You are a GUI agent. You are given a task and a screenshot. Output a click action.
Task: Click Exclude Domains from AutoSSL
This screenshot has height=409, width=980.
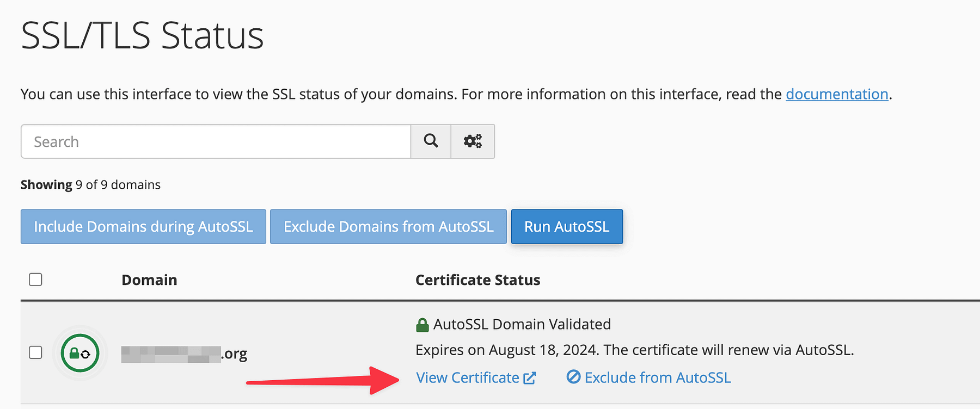tap(388, 226)
